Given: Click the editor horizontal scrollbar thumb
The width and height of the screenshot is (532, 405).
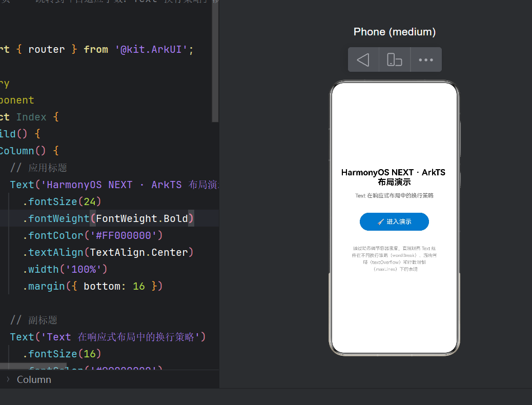Looking at the screenshot, I should tap(33, 366).
